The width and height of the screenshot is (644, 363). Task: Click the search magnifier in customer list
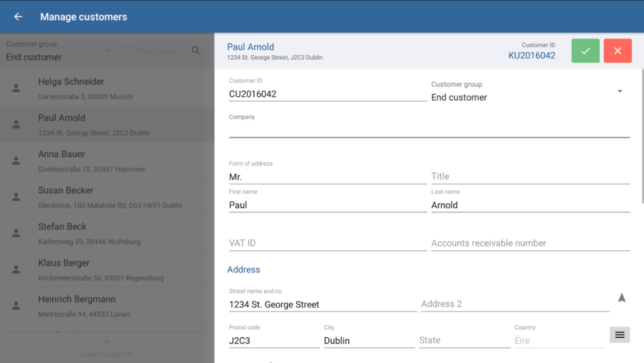(x=196, y=51)
